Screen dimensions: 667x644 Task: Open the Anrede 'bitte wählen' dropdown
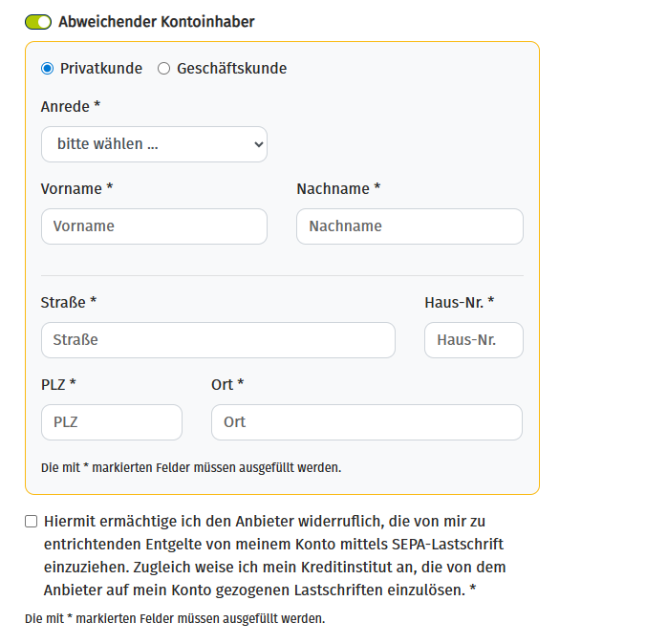(153, 144)
